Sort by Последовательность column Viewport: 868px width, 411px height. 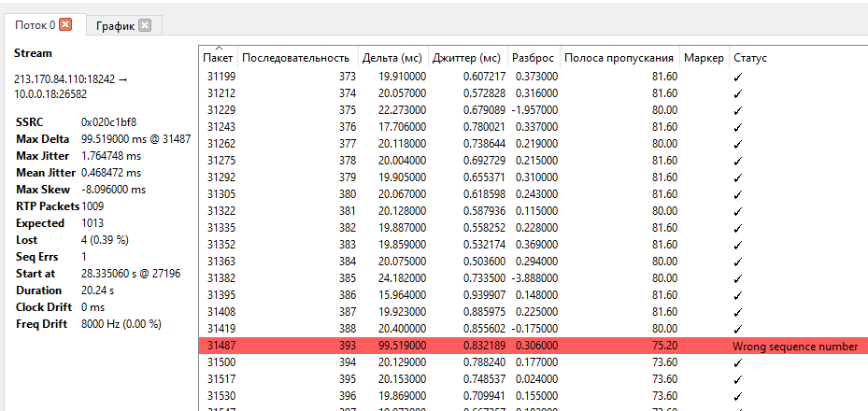296,58
